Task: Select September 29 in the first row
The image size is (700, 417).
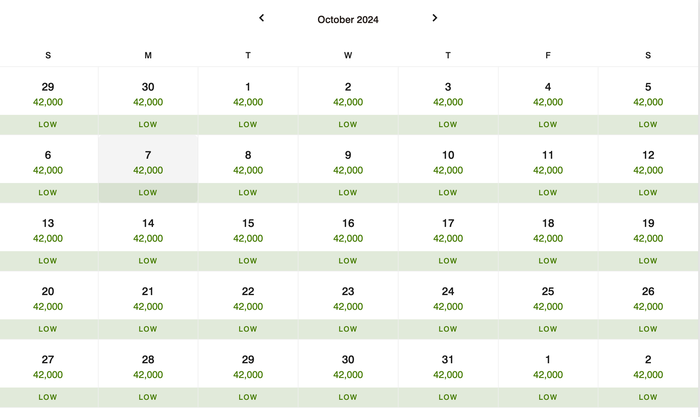Action: pos(48,101)
